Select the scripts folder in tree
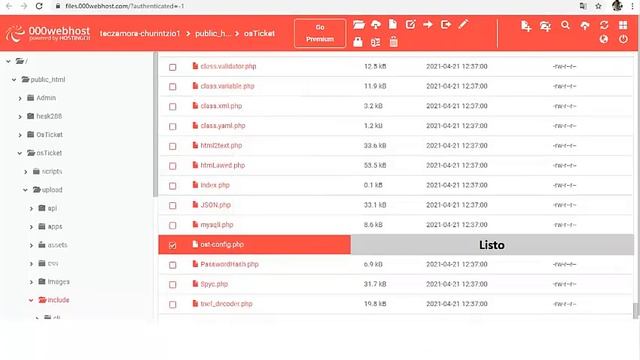Screen dimensions: 640x360 click(48, 171)
